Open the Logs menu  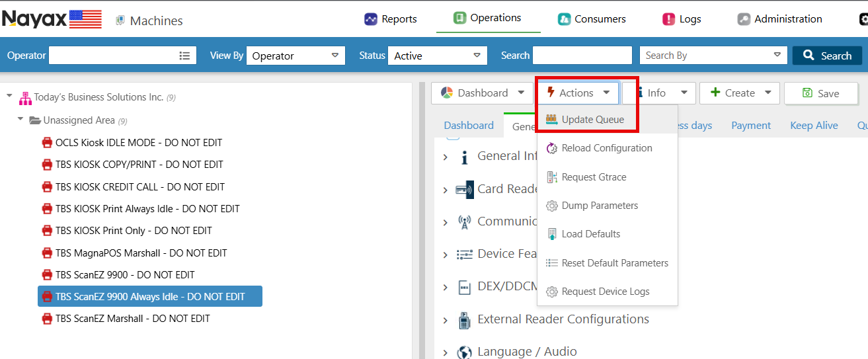click(x=682, y=19)
